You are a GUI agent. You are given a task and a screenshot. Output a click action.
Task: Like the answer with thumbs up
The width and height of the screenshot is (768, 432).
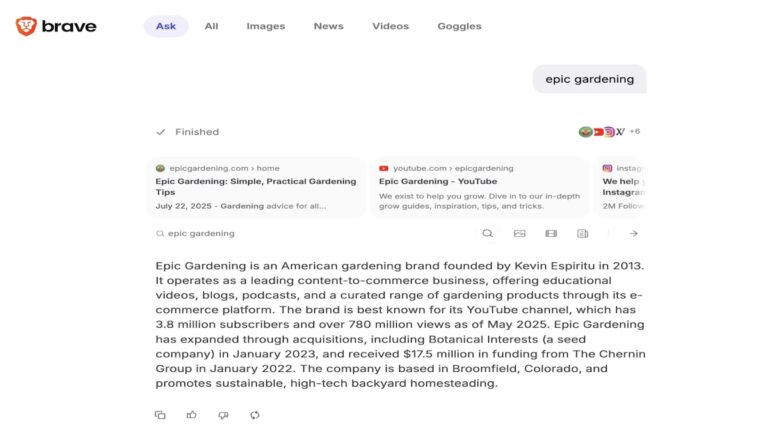[x=191, y=415]
